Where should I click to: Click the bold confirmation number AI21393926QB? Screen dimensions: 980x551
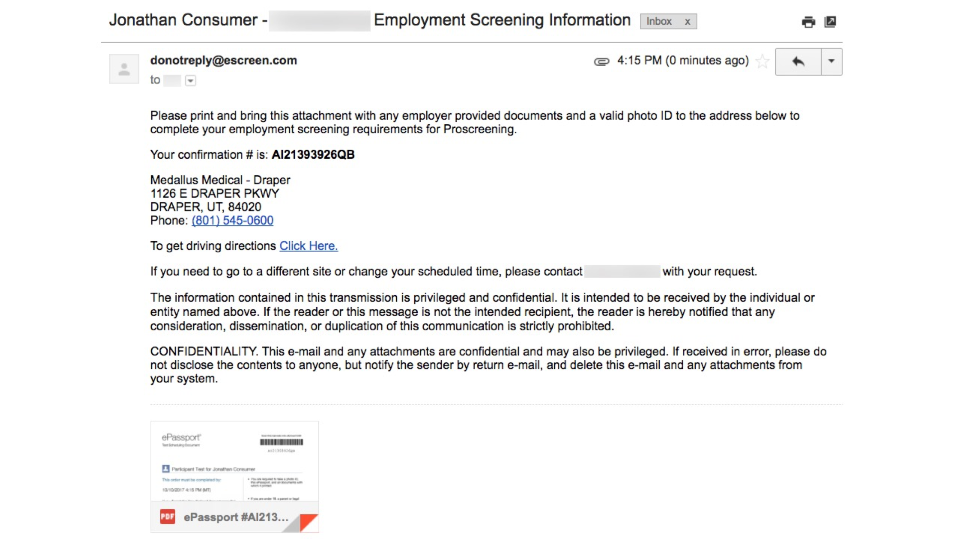313,155
